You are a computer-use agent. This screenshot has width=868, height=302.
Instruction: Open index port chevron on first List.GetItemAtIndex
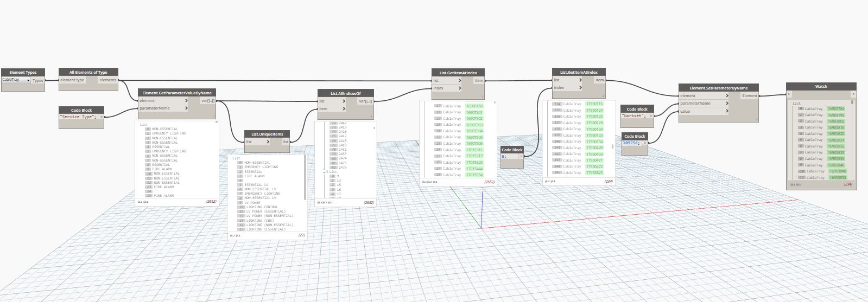pos(459,88)
